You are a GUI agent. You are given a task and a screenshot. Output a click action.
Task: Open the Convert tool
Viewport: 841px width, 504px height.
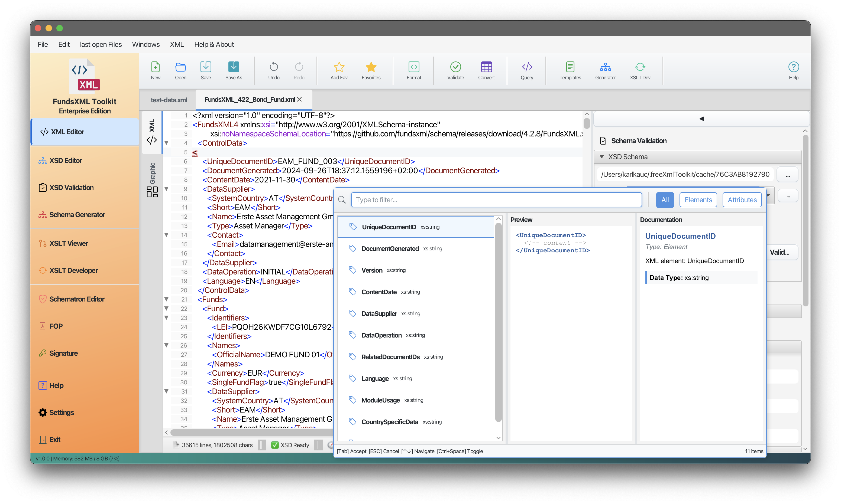(486, 70)
